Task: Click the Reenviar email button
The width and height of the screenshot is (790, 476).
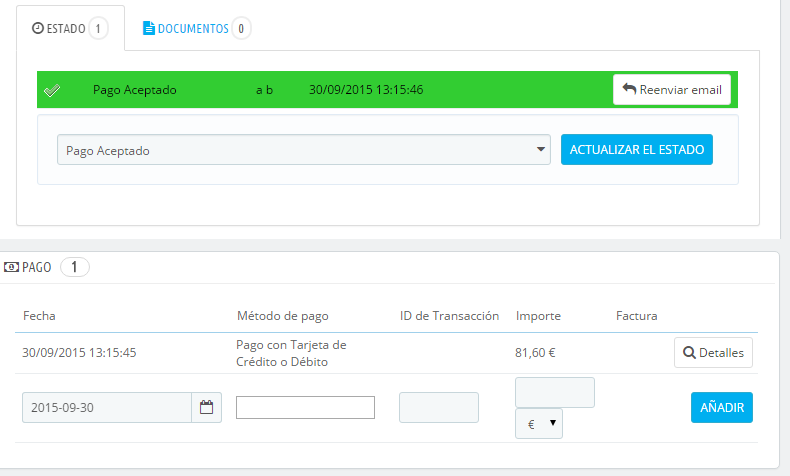Action: click(x=672, y=90)
